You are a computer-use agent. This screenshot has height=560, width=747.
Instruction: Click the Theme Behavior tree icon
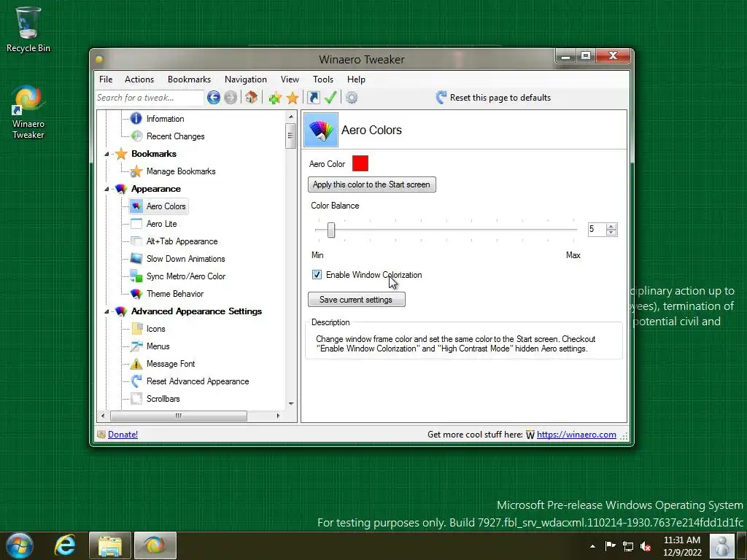point(136,294)
